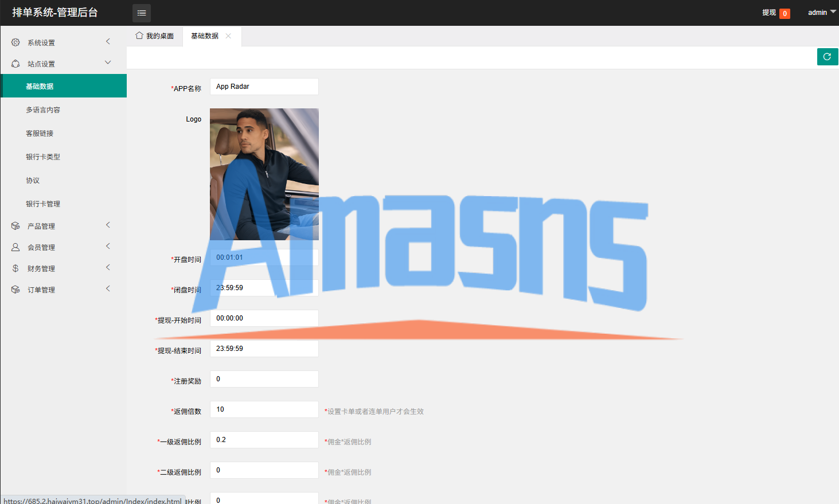The height and width of the screenshot is (504, 839).
Task: Expand the 产品管理 menu chevron
Action: tap(108, 225)
